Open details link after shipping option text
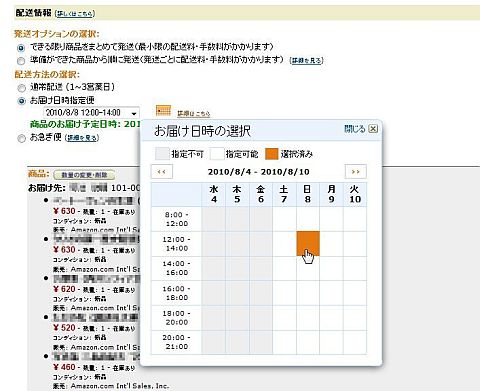Viewport: 480px width, 391px height. (x=307, y=61)
